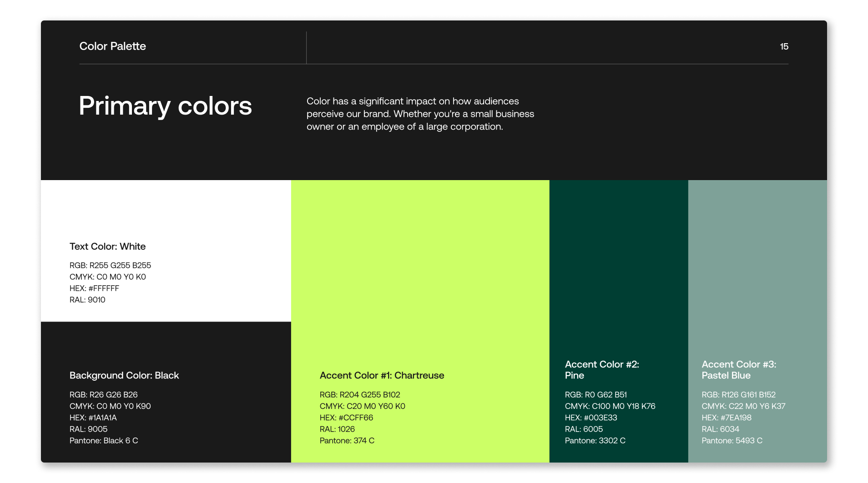Click the "Background Color: Black" label
Viewport: 868px width, 483px height.
[124, 376]
